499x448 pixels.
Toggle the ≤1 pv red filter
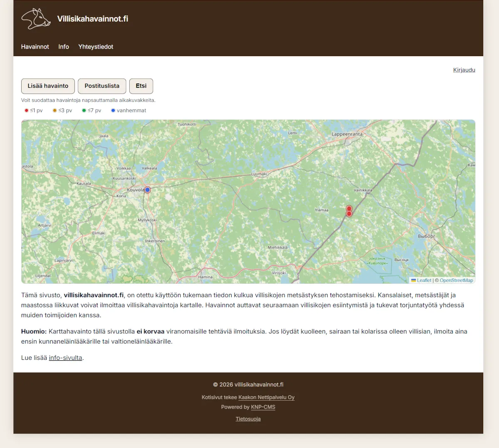34,111
